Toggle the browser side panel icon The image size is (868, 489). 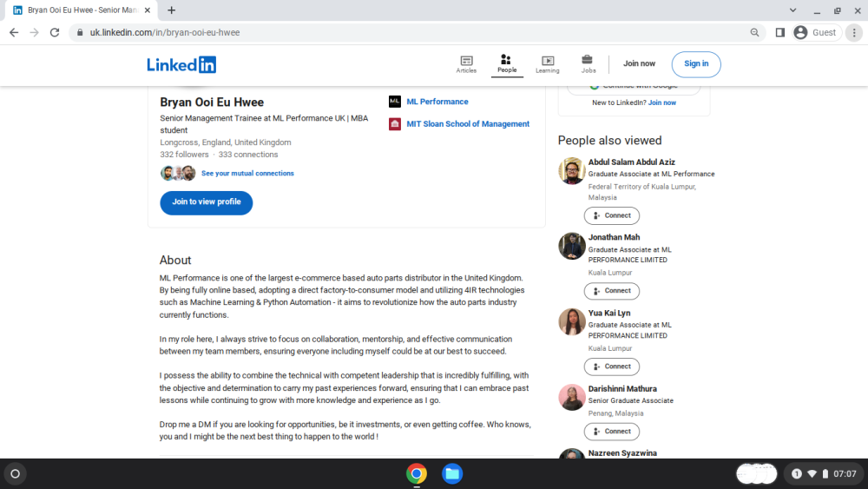(x=780, y=33)
